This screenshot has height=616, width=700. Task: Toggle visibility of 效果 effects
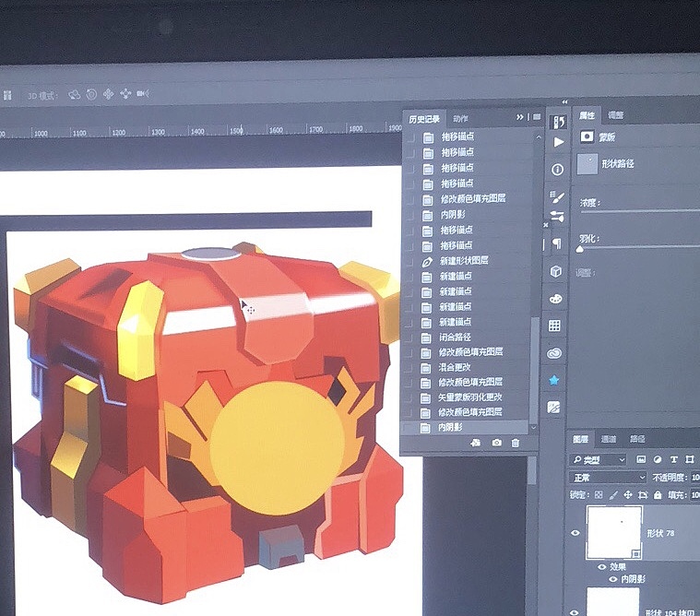point(602,567)
